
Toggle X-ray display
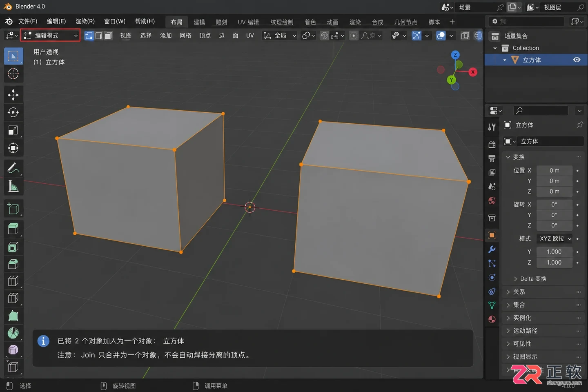point(465,36)
